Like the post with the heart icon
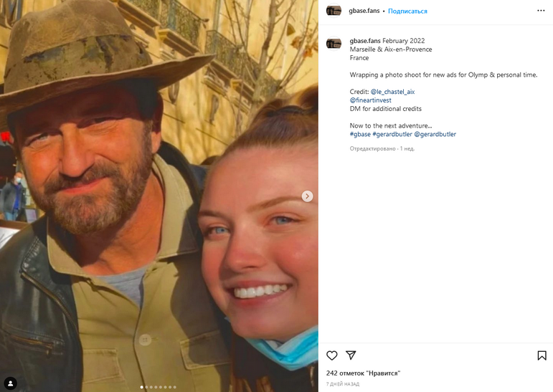This screenshot has height=392, width=553. click(332, 355)
